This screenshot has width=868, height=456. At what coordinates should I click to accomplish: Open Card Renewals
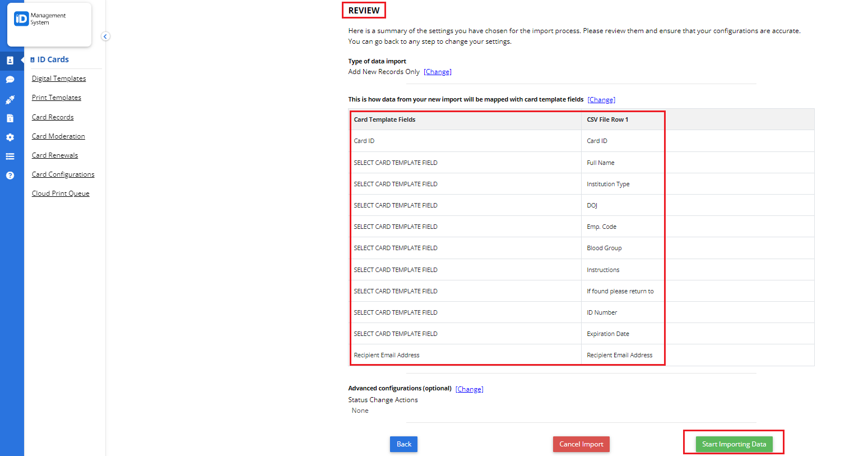tap(55, 155)
